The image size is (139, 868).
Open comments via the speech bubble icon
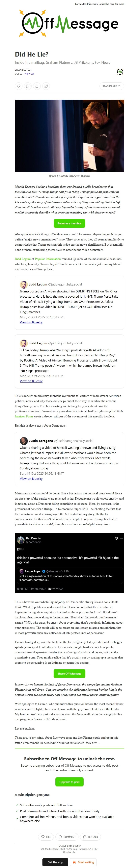click(28, 86)
